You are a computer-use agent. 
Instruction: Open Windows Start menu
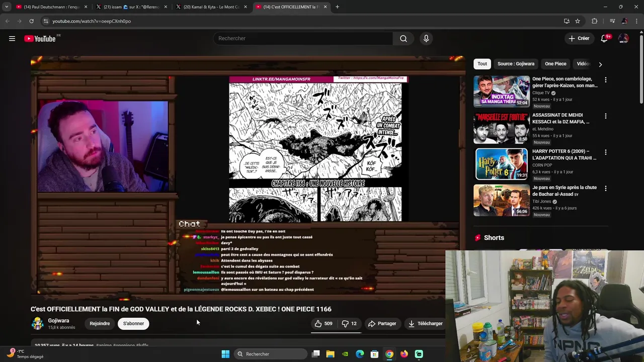225,354
